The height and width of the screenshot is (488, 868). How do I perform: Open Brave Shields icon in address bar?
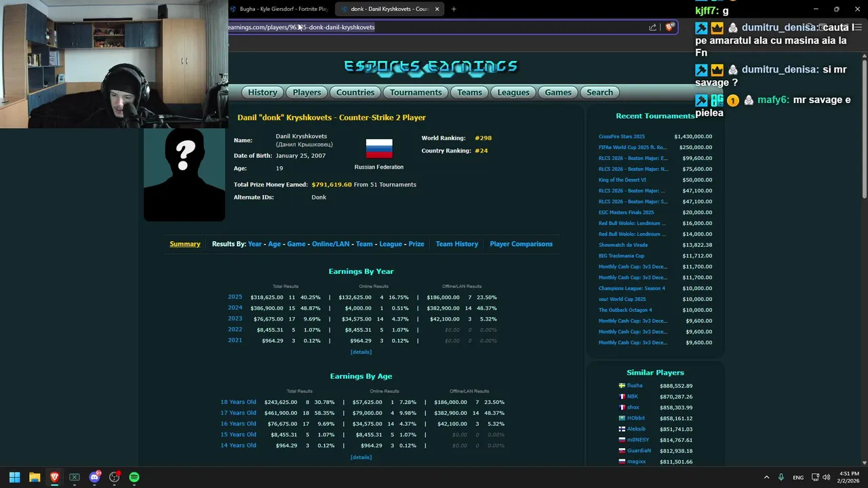pyautogui.click(x=669, y=27)
